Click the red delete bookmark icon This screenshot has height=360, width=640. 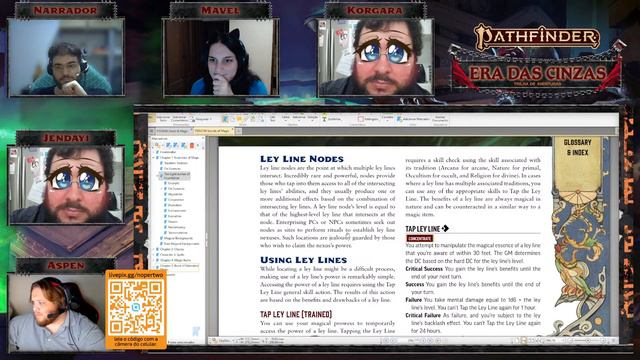click(192, 145)
